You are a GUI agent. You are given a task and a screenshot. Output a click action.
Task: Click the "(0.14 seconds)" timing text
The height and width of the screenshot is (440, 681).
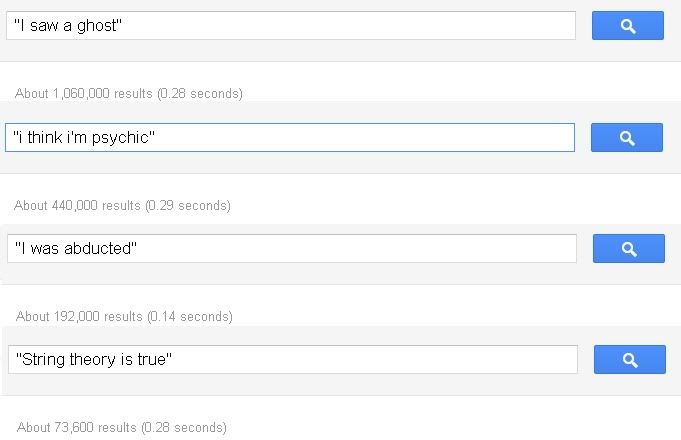coord(190,316)
